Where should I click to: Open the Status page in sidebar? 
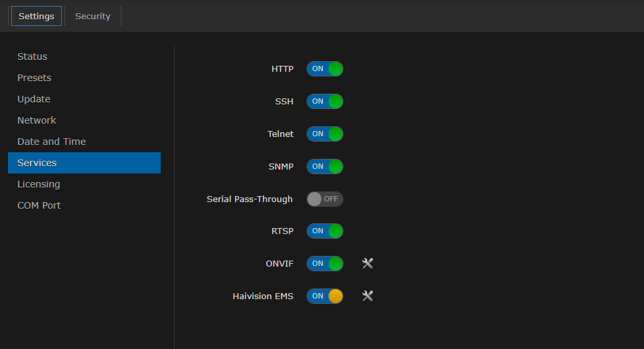point(33,57)
